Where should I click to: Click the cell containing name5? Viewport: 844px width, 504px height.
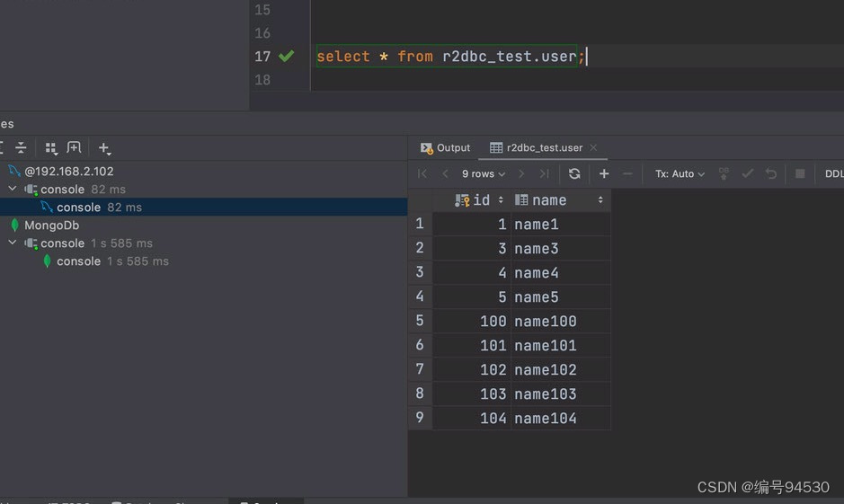pyautogui.click(x=560, y=296)
